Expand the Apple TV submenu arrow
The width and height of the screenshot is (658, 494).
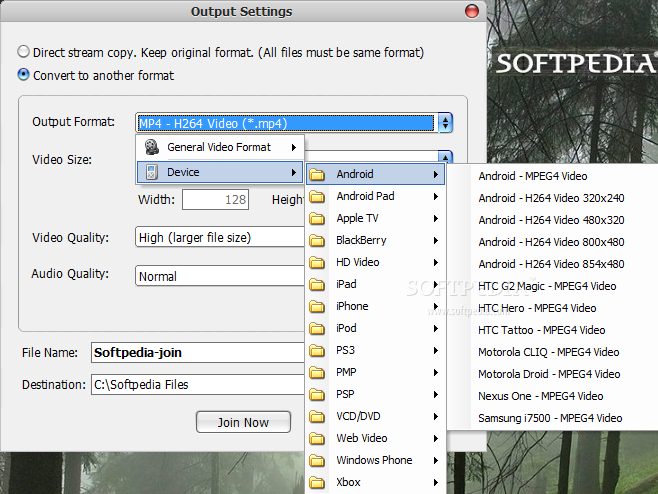(436, 218)
